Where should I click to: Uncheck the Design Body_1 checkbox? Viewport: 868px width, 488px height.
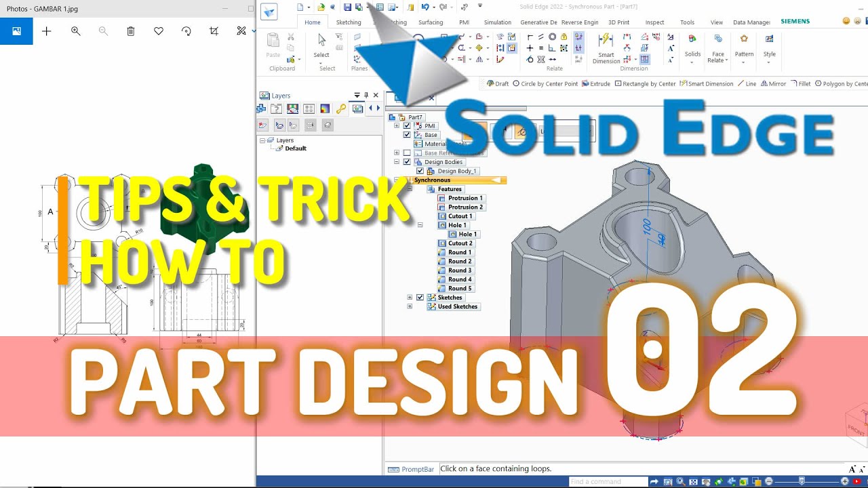[x=420, y=171]
